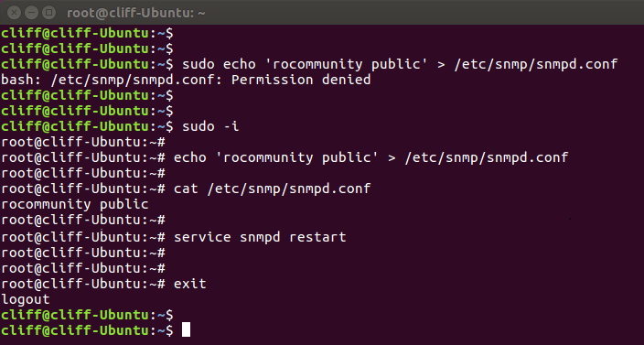The height and width of the screenshot is (345, 644).
Task: Click the sudo echo command word sudo
Action: [x=198, y=64]
